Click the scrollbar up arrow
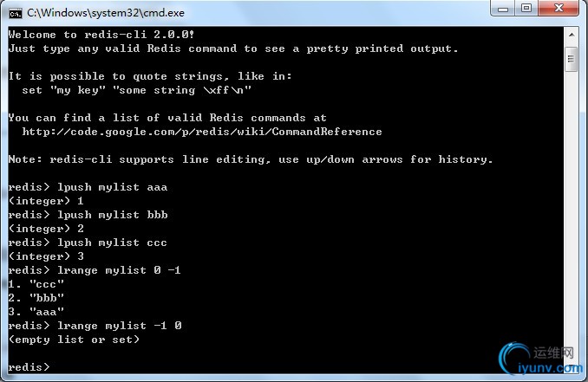The width and height of the screenshot is (588, 382). 572,35
